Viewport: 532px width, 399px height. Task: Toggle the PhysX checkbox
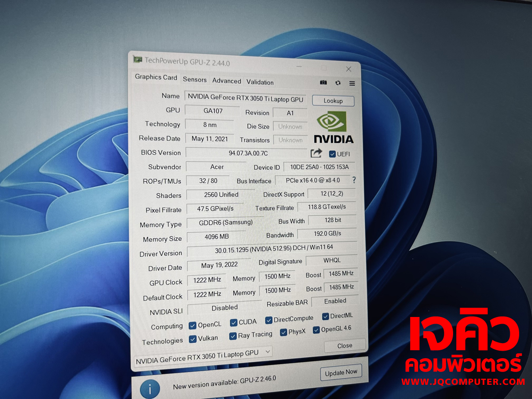pos(284,332)
